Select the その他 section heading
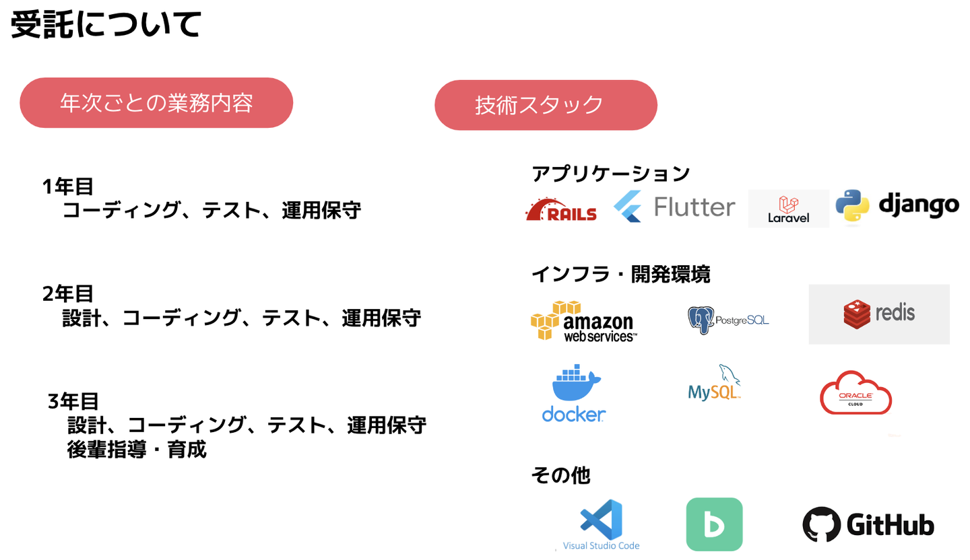The width and height of the screenshot is (970, 560). click(560, 475)
